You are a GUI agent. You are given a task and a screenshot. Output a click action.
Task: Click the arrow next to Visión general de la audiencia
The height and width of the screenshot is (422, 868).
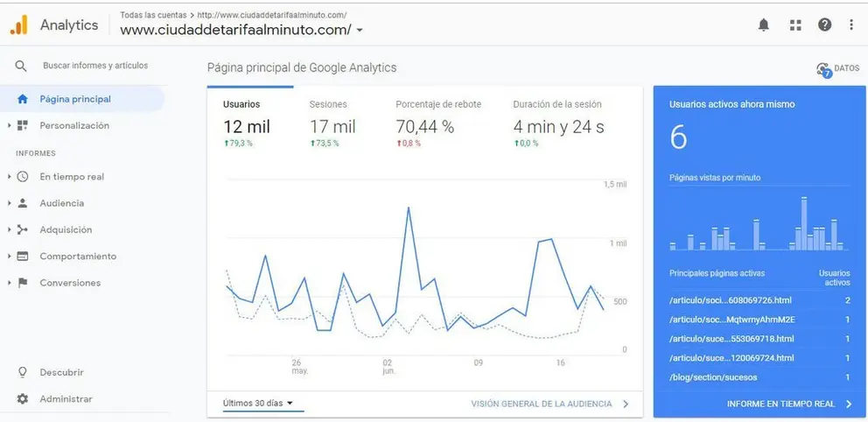[x=626, y=404]
